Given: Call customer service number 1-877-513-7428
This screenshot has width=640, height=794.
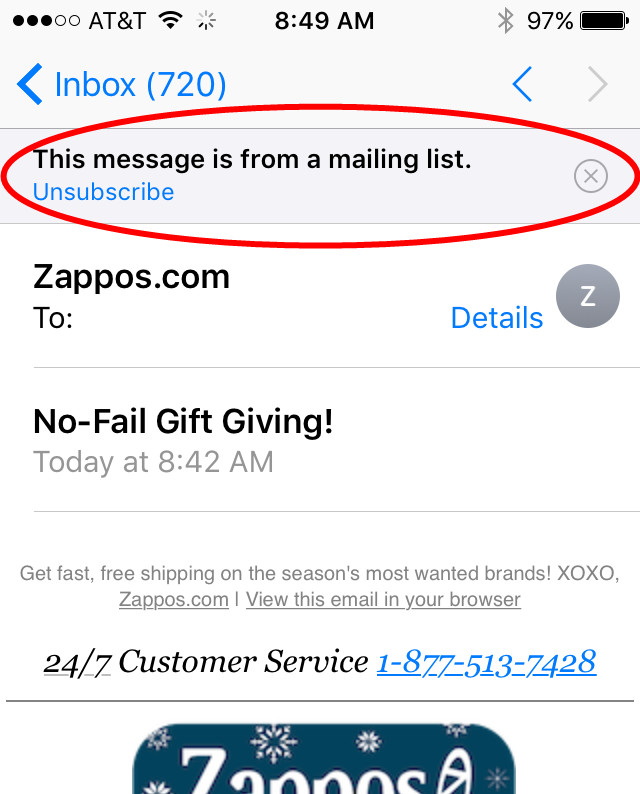Looking at the screenshot, I should pos(486,662).
